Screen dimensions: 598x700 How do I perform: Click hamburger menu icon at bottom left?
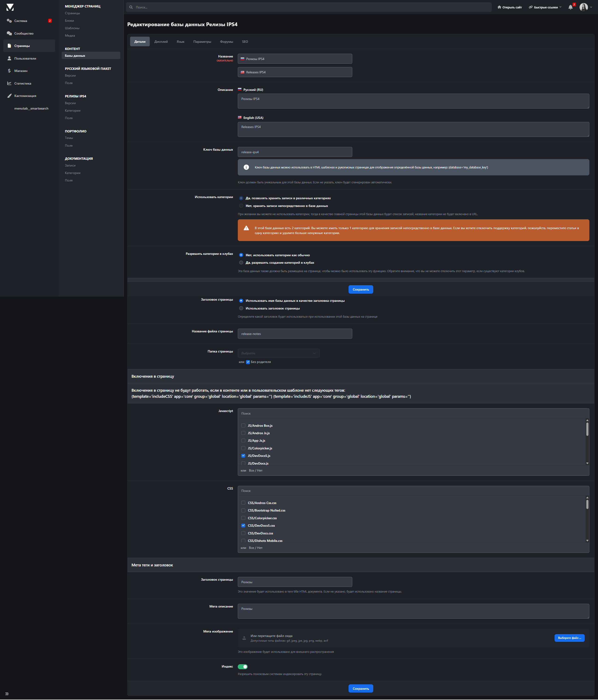(7, 694)
